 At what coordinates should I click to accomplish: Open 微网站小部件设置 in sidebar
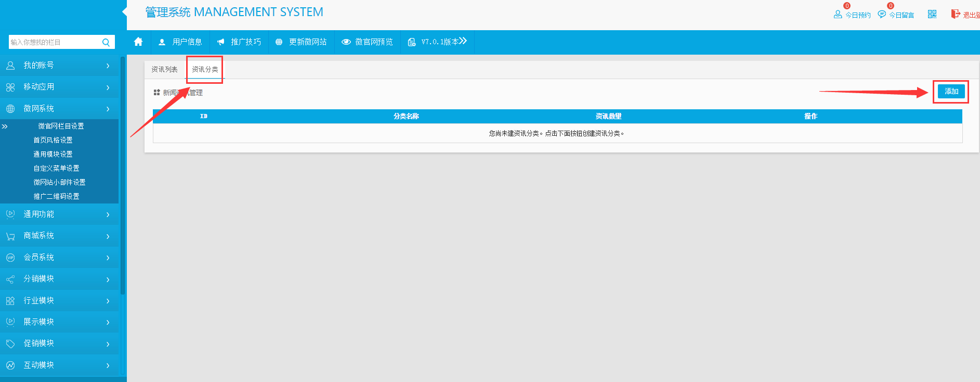59,182
